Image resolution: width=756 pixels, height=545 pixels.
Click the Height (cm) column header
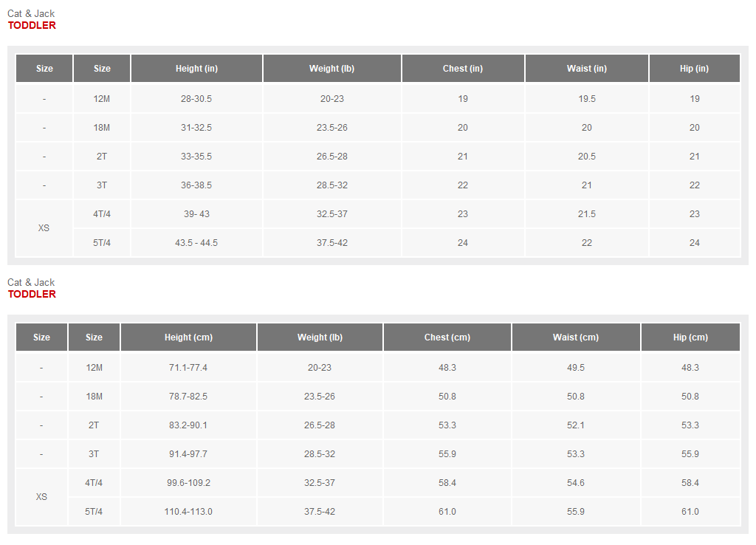tap(188, 337)
